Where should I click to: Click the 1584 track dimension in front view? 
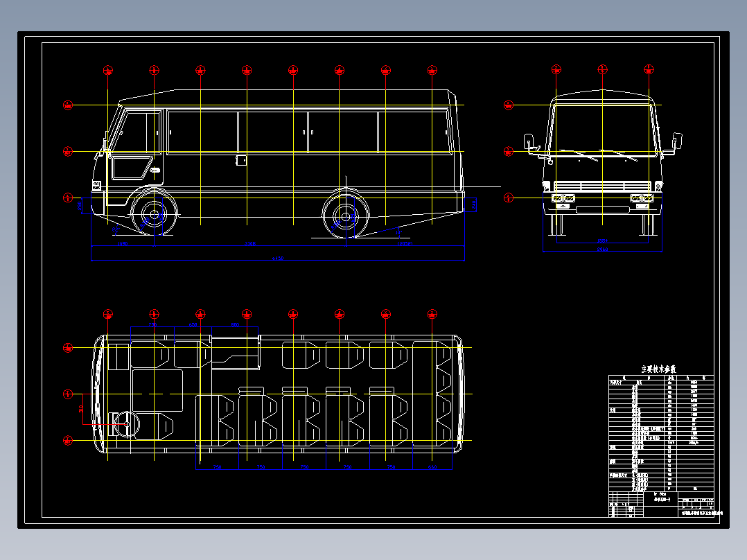[602, 240]
